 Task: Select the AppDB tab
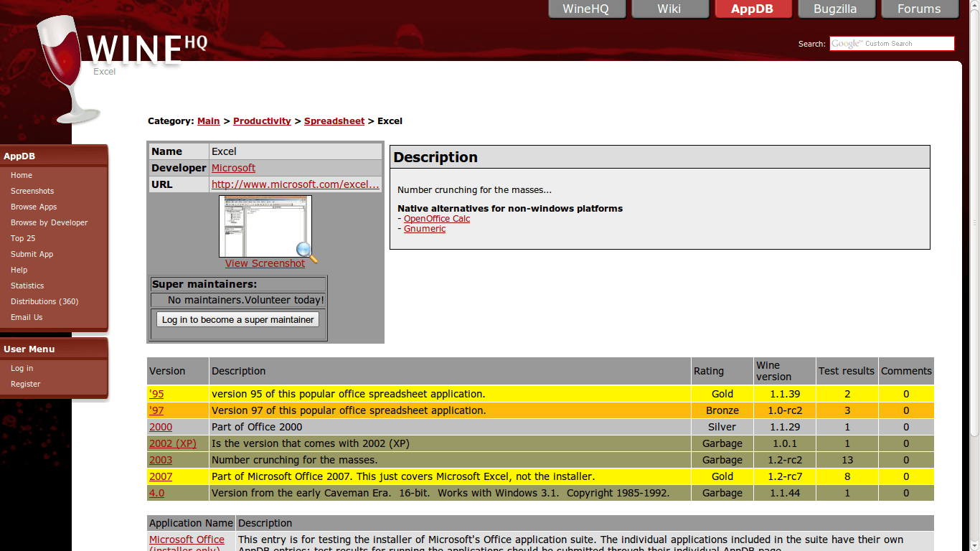point(753,9)
